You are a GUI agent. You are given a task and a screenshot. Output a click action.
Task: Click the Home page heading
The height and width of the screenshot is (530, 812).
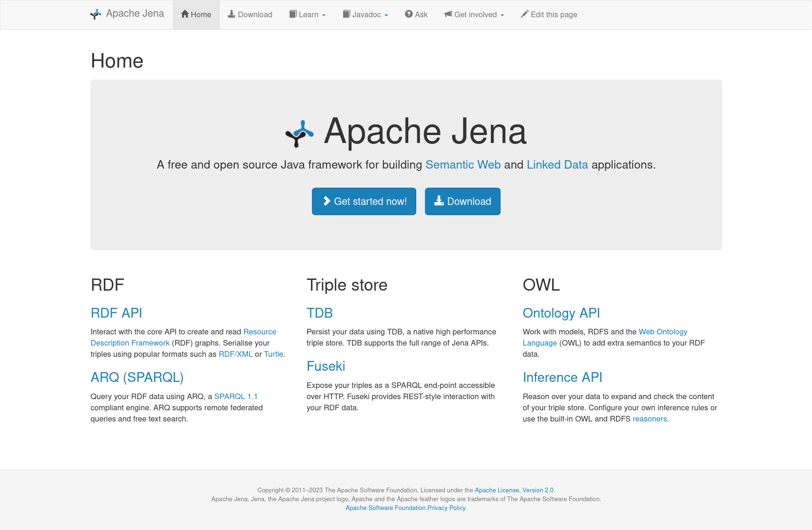117,61
